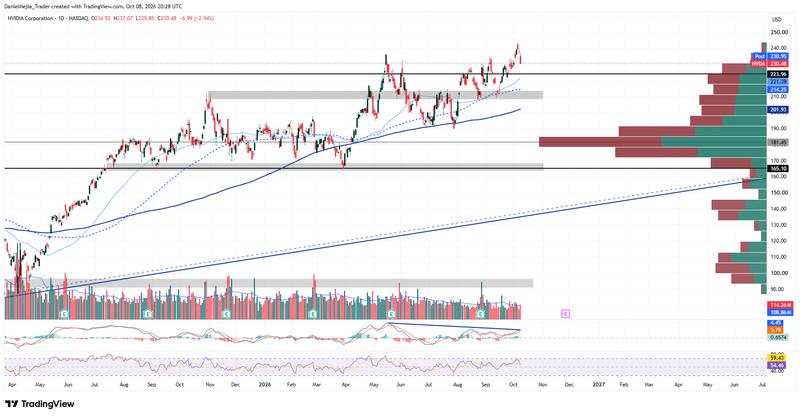Viewport: 800px width, 417px height.
Task: Click the late November 2025 earnings marker
Action: (227, 314)
